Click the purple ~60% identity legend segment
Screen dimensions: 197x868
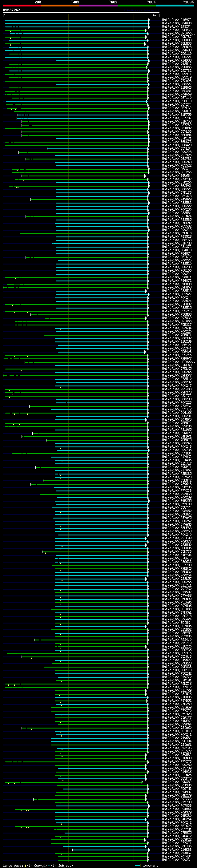[x=99, y=6]
